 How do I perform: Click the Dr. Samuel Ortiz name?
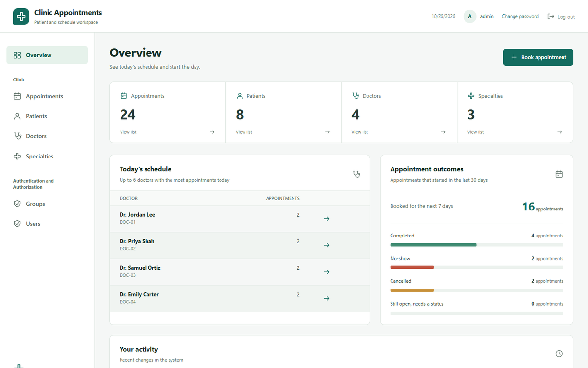(x=140, y=268)
